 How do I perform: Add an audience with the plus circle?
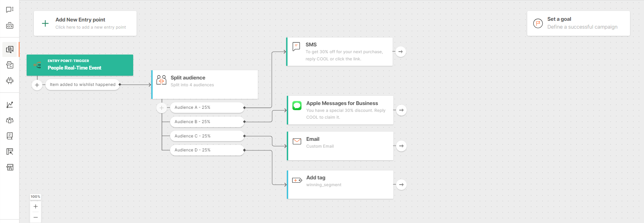tap(162, 108)
